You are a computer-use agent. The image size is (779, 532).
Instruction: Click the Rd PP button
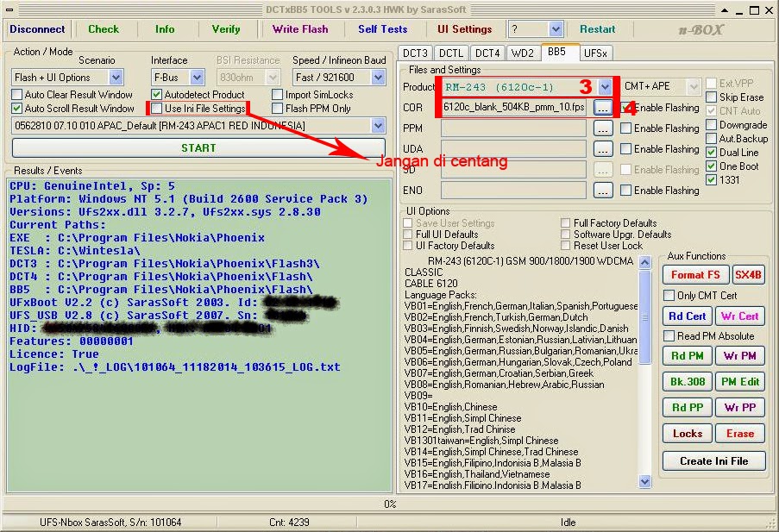pyautogui.click(x=687, y=407)
